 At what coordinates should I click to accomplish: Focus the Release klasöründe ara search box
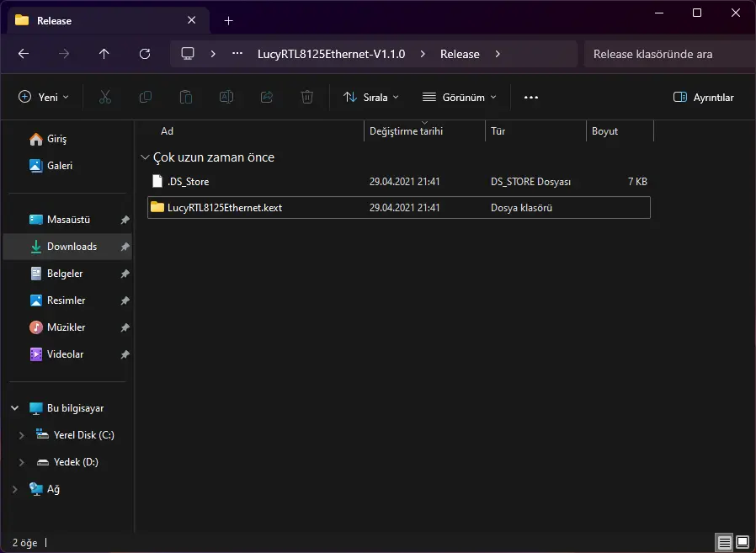pos(669,54)
